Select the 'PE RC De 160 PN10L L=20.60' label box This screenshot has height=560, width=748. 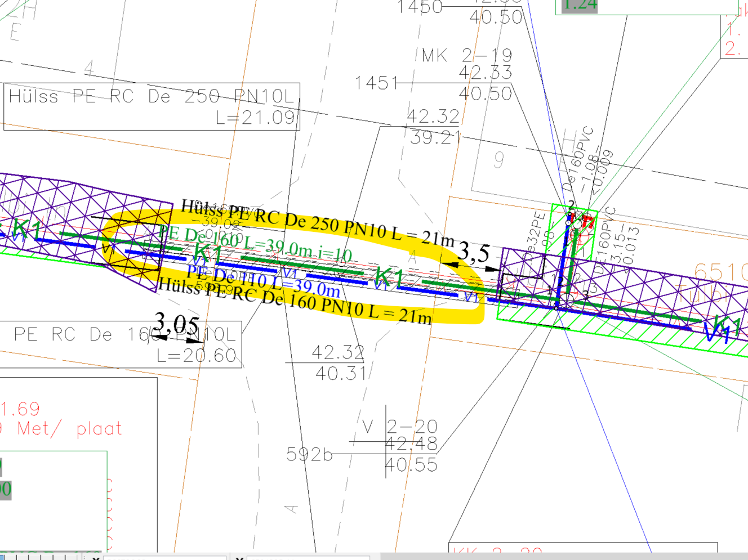click(x=121, y=344)
